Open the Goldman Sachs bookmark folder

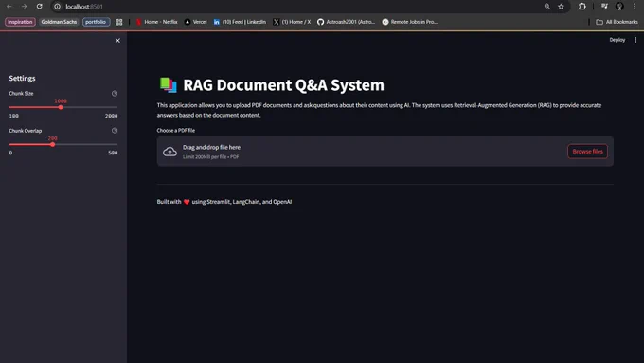pos(59,22)
